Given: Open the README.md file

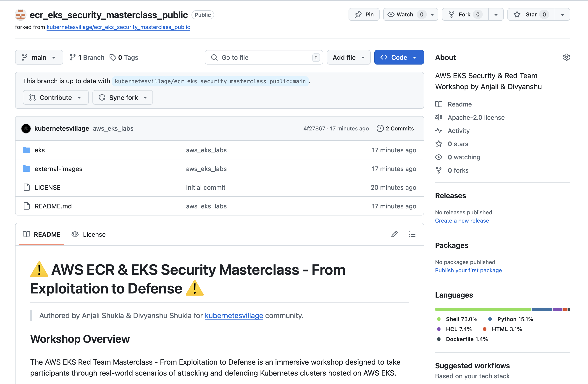Looking at the screenshot, I should (53, 206).
